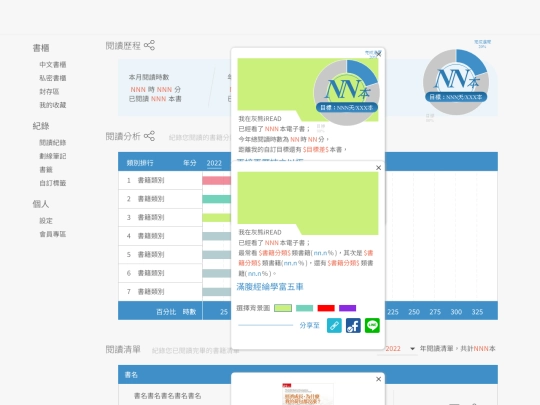540x405 pixels.
Task: Open 中文書櫃 in the sidebar
Action: click(53, 64)
